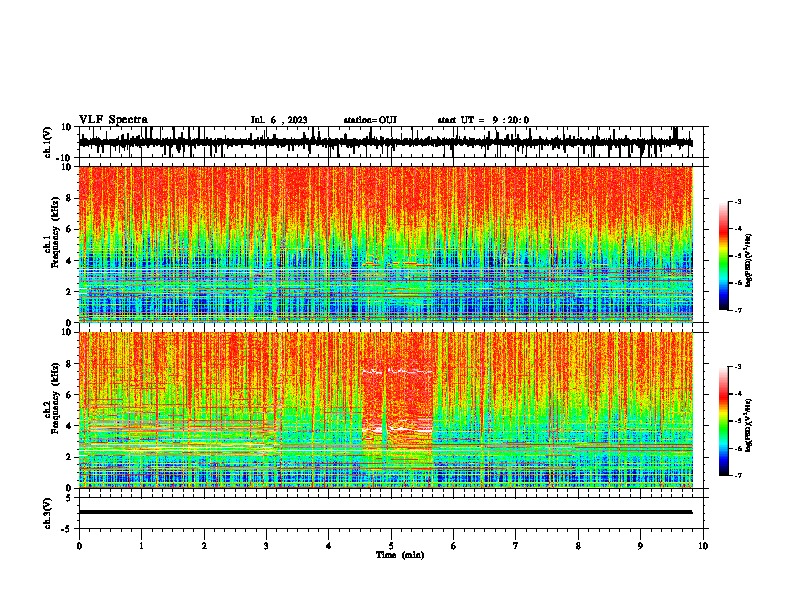
Task: Click the 'start UT = 9:20:0' label
Action: coord(483,120)
